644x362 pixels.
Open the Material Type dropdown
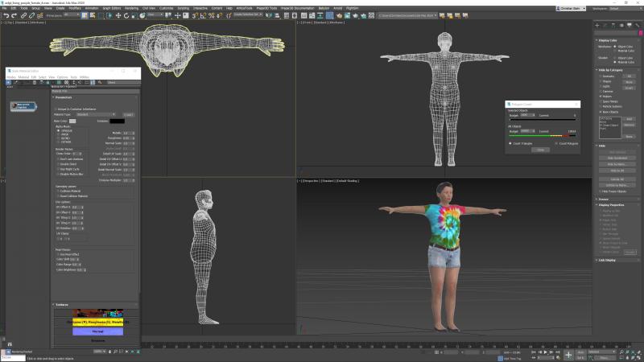tap(96, 114)
